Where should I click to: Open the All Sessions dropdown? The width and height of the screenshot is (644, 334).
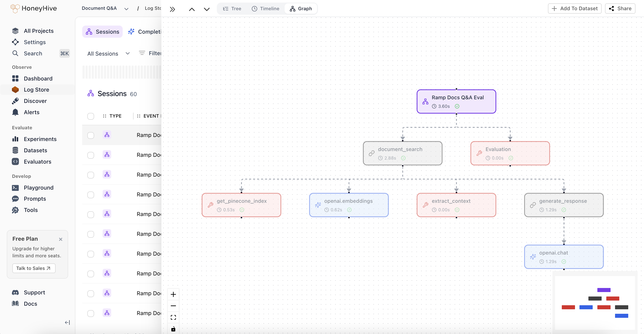(108, 53)
